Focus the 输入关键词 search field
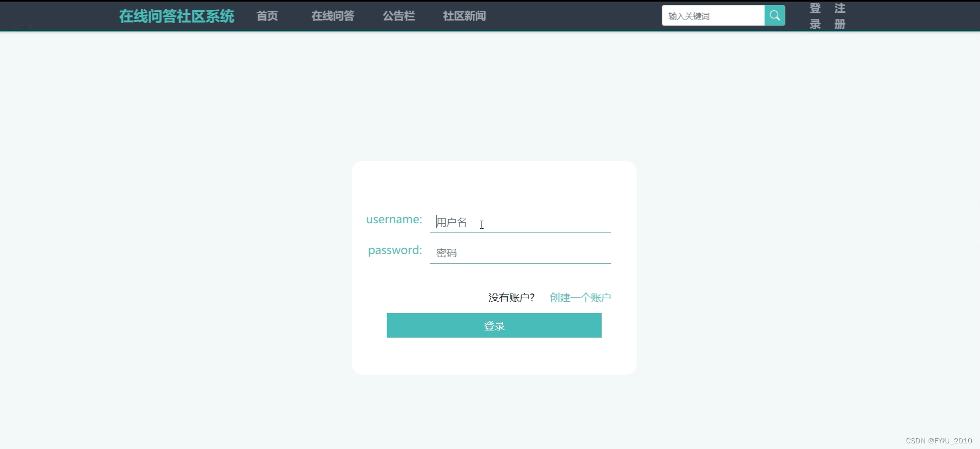980x449 pixels. [x=713, y=15]
